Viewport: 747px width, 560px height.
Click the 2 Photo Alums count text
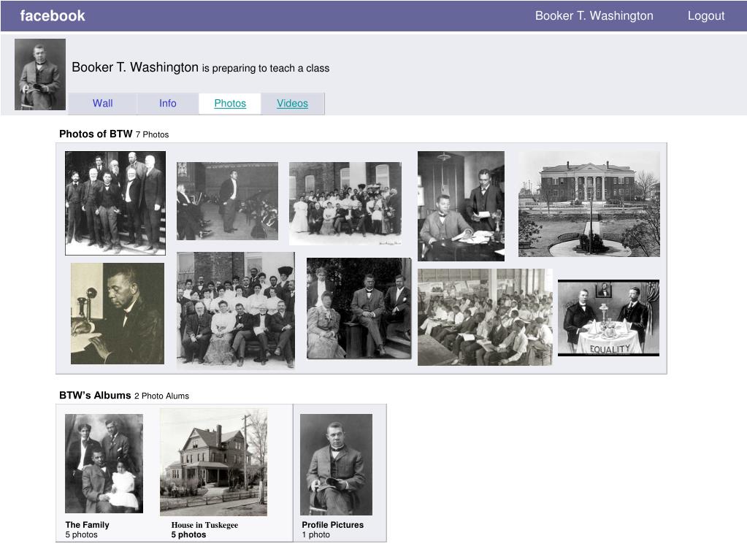pos(161,396)
